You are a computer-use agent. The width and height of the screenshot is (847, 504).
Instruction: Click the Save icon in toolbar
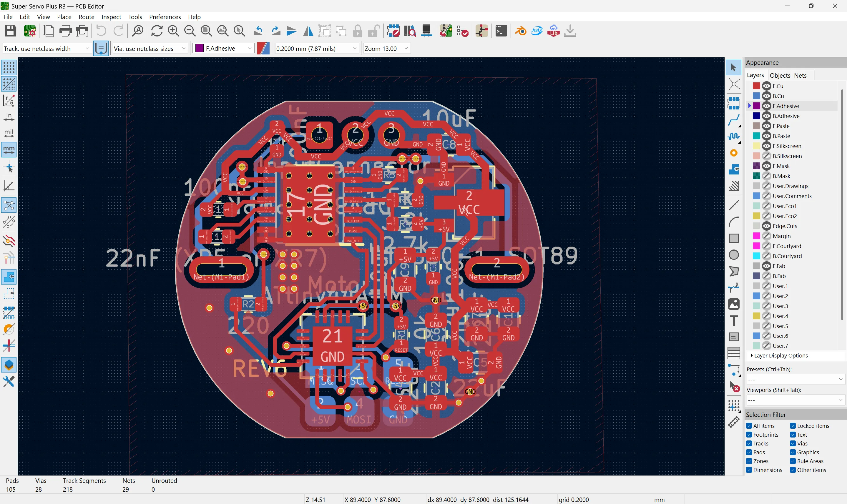(x=10, y=31)
